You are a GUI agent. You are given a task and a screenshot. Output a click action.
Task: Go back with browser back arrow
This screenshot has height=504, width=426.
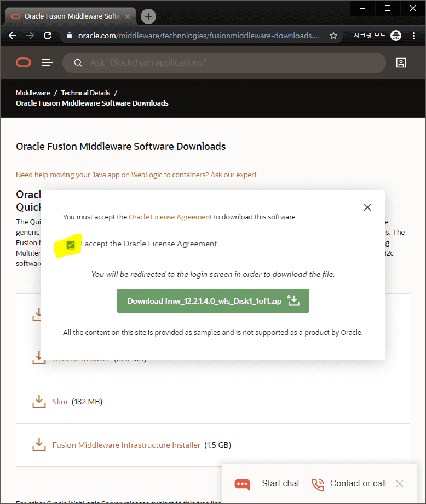13,36
